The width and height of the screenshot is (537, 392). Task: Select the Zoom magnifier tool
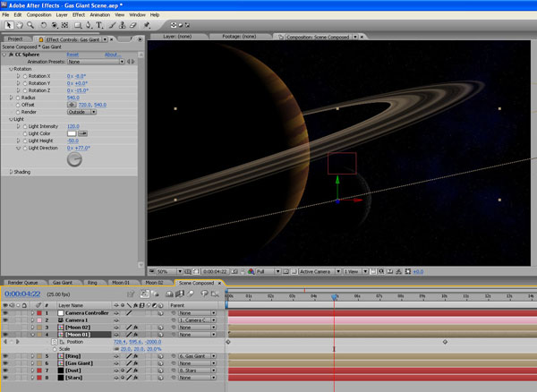tap(30, 25)
